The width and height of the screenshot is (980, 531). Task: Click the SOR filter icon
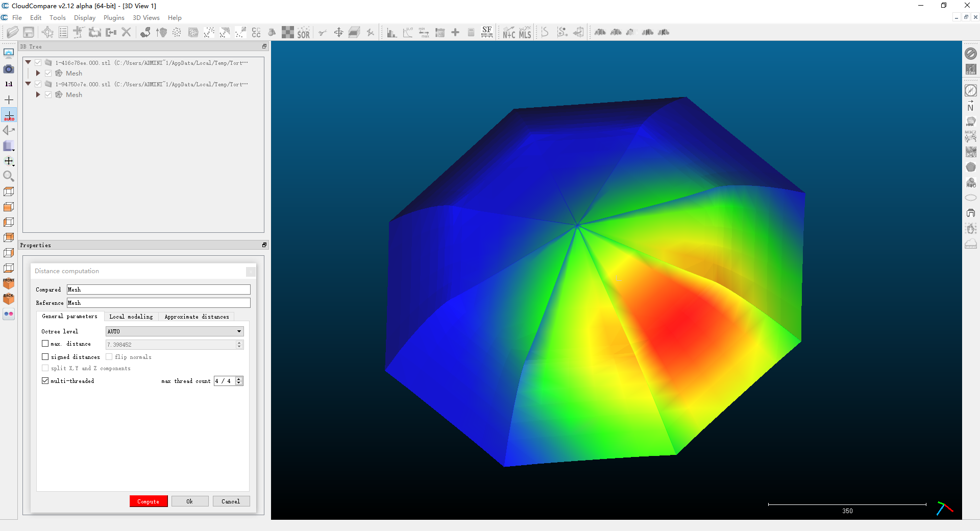click(304, 33)
